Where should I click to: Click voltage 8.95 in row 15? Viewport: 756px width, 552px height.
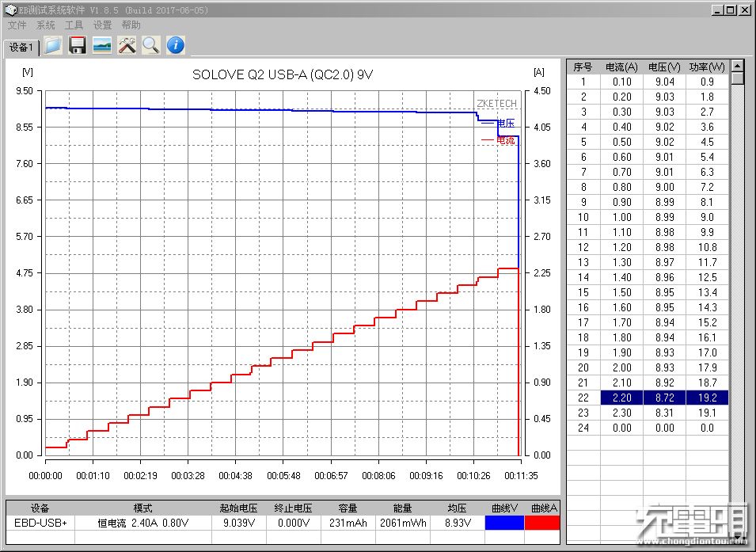(x=664, y=292)
